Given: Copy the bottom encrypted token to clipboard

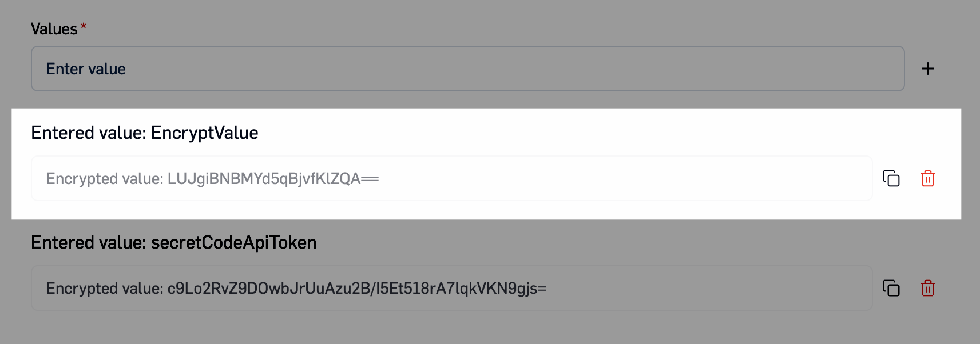Looking at the screenshot, I should coord(891,288).
